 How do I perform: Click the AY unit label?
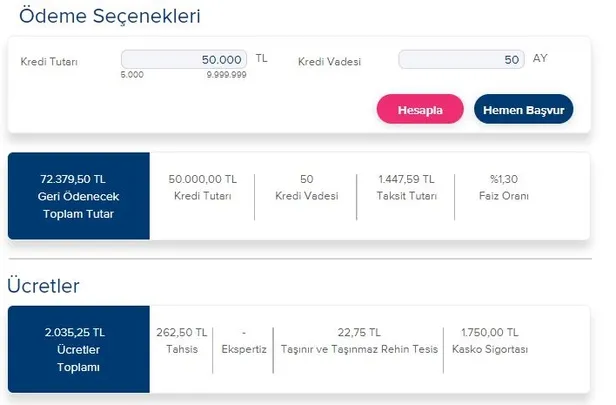pyautogui.click(x=540, y=59)
